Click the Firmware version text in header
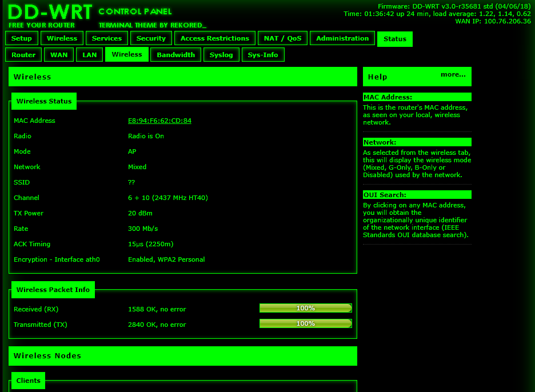This screenshot has height=392, width=535. (454, 6)
